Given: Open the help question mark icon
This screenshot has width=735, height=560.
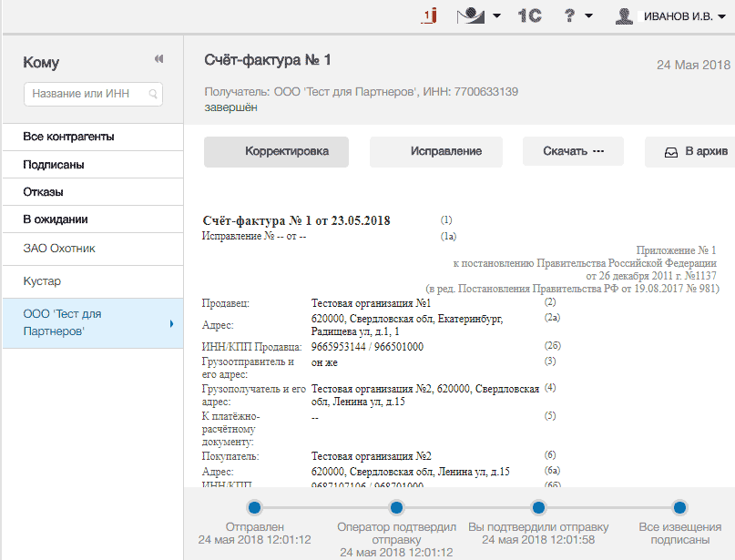Looking at the screenshot, I should (569, 15).
